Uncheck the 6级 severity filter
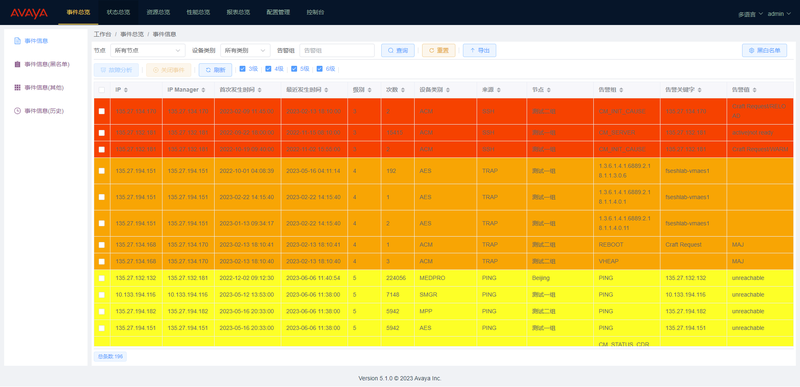Viewport: 800px width, 387px height. (320, 69)
